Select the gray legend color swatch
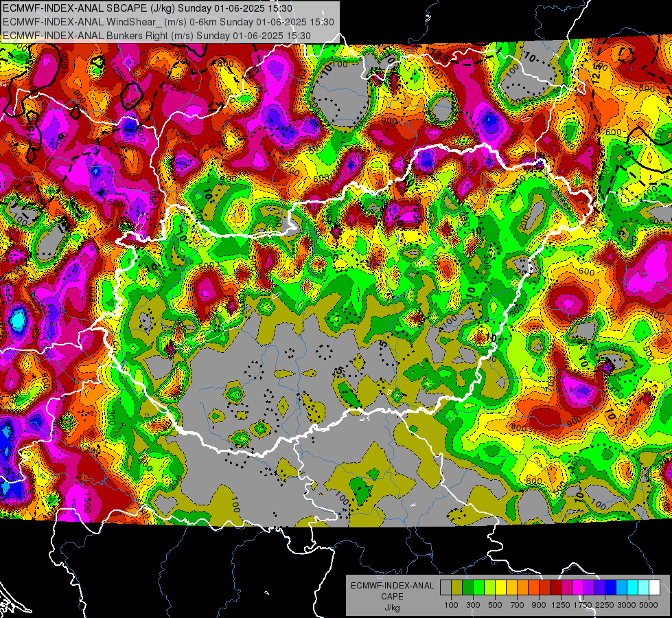This screenshot has height=618, width=672. [445, 588]
